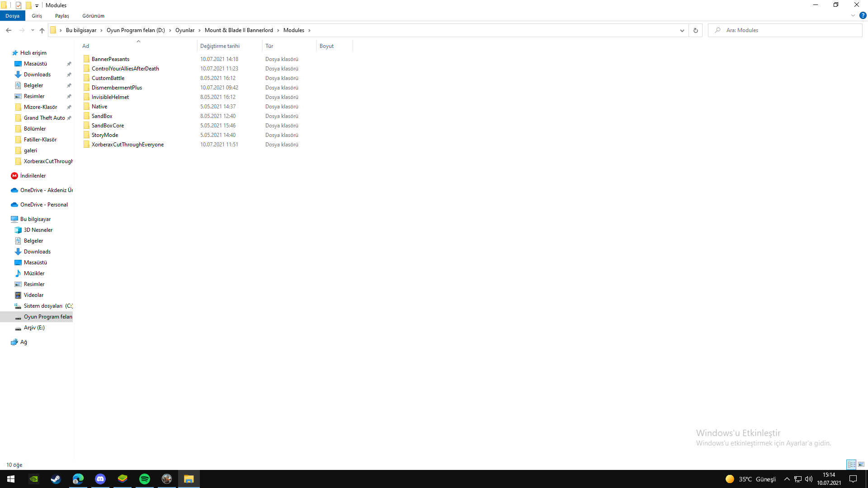Viewport: 868px width, 488px height.
Task: Open the weather 35°C Güneşli widget
Action: click(750, 479)
